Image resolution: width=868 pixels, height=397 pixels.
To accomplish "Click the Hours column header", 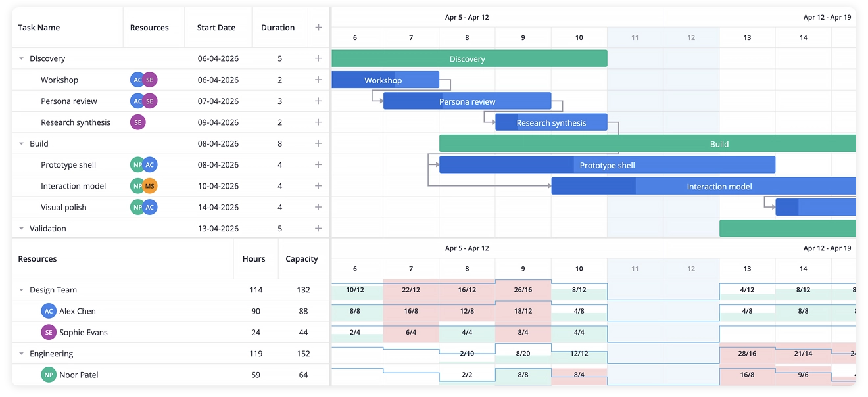I will click(x=256, y=259).
